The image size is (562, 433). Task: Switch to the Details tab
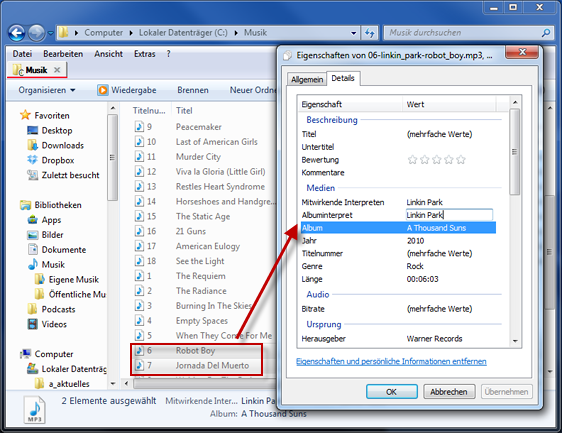(343, 78)
